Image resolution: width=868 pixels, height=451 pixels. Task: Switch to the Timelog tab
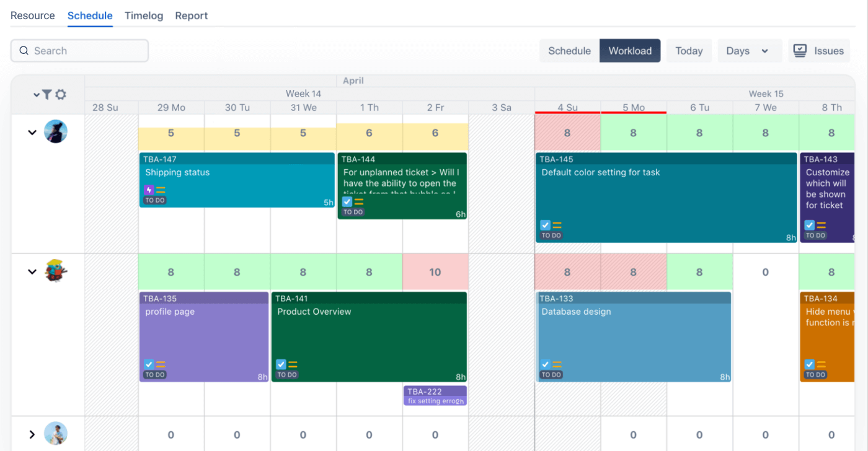point(143,15)
